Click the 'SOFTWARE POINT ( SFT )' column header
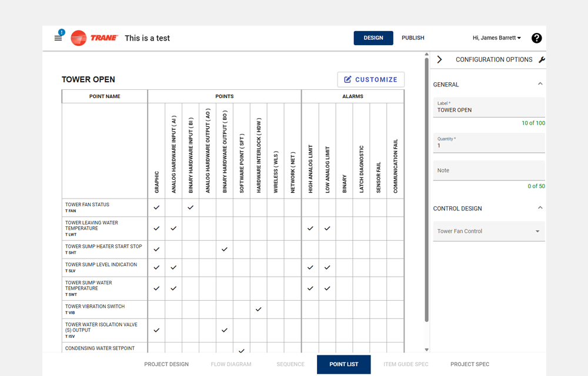The height and width of the screenshot is (376, 588). [242, 164]
